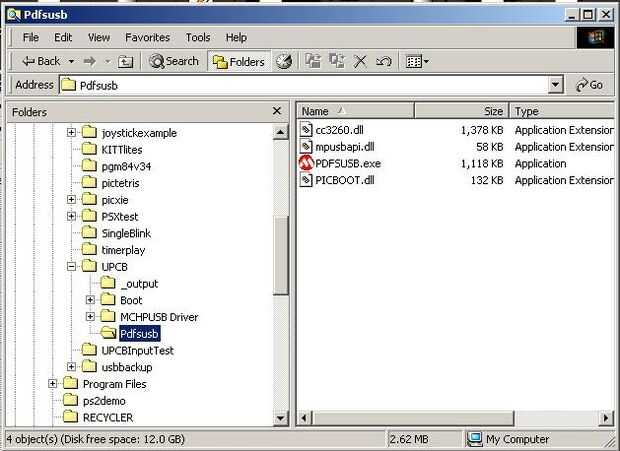This screenshot has height=451, width=620.
Task: Click the PDFSUSB.exe Microchip icon
Action: click(306, 163)
